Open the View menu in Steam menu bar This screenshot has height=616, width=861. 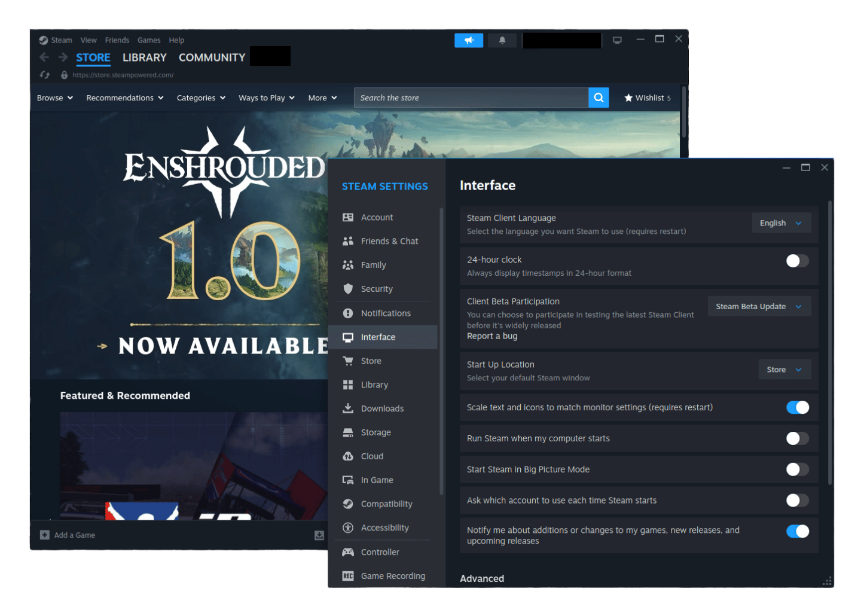click(x=88, y=40)
